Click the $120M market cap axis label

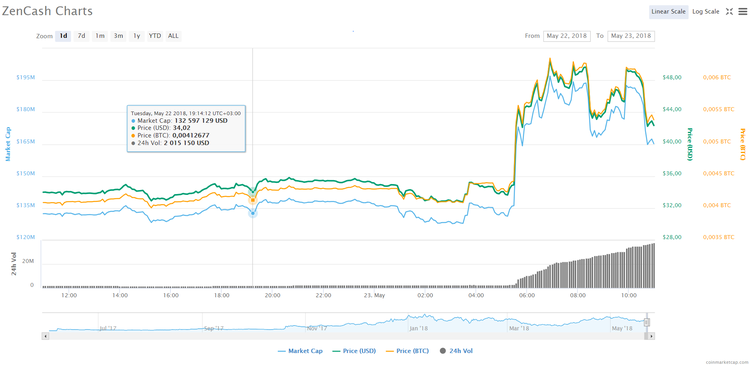25,237
